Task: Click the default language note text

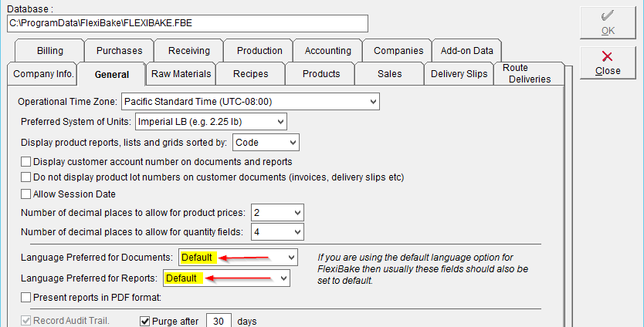Action: (x=422, y=269)
